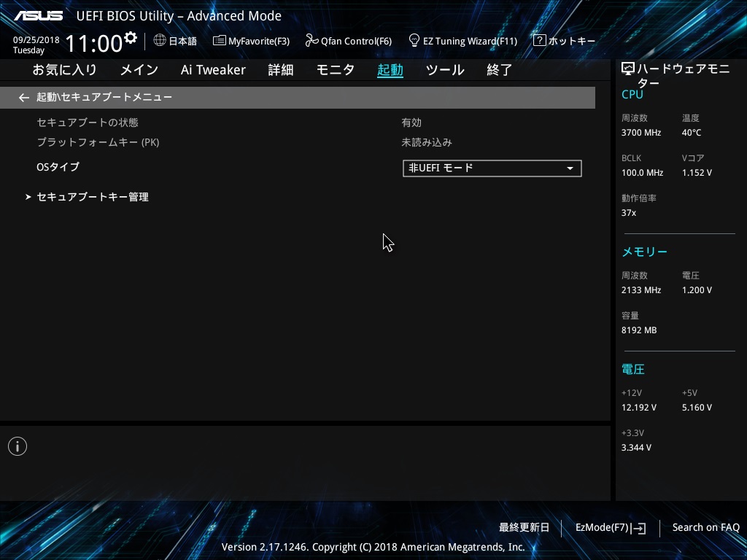
Task: Click the 有効 status value
Action: (411, 122)
